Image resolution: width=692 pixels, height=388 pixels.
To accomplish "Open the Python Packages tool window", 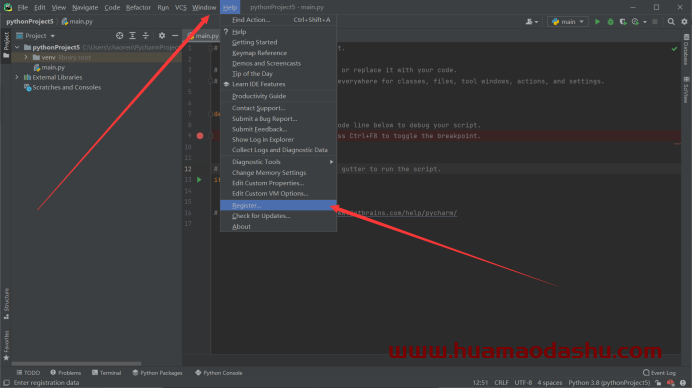I will 157,373.
